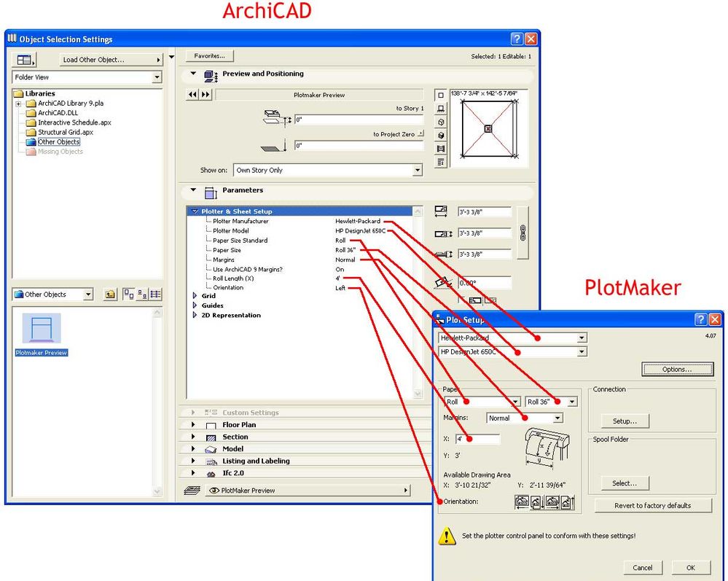728x581 pixels.
Task: Switch browser to list view
Action: pos(155,295)
